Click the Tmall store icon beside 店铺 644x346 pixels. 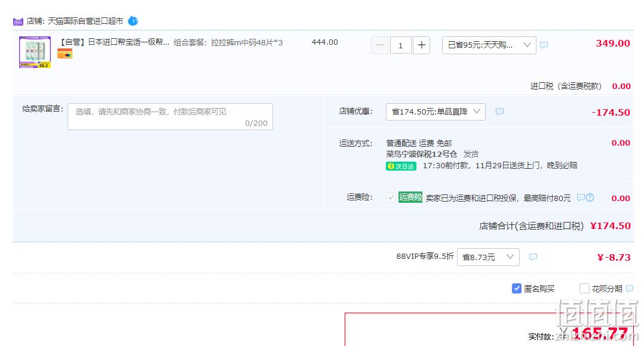pyautogui.click(x=18, y=21)
